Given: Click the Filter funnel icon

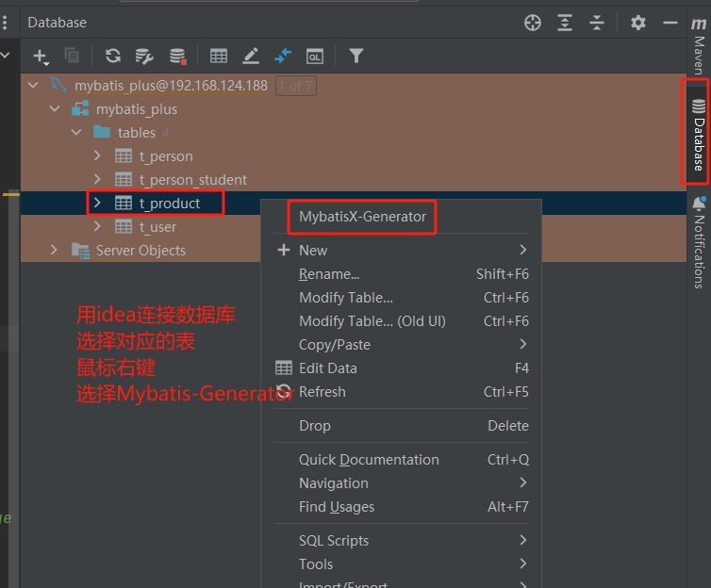Looking at the screenshot, I should (355, 56).
